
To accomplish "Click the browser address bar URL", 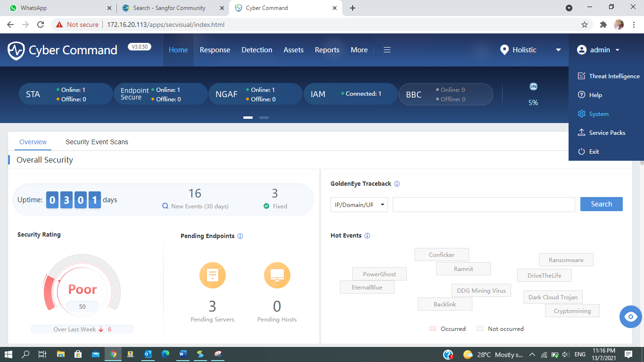I will point(165,25).
